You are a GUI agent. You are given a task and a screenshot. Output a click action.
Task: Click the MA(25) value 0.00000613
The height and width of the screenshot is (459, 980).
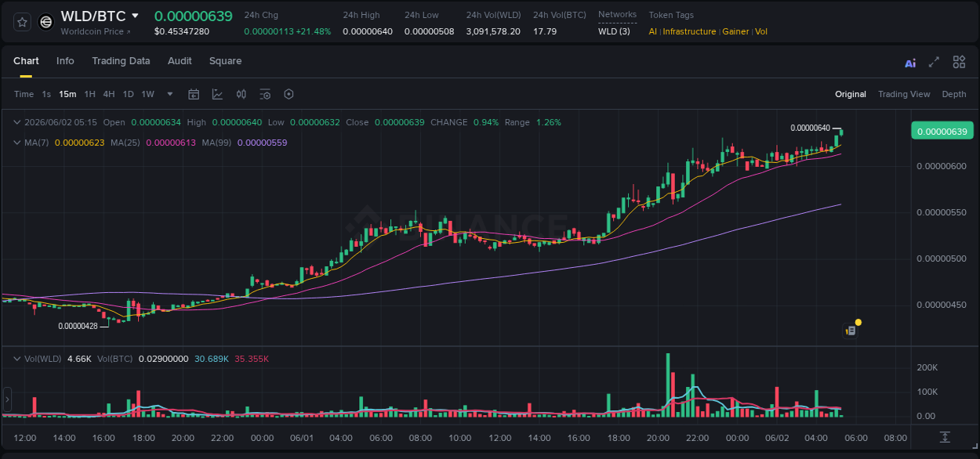[x=170, y=143]
